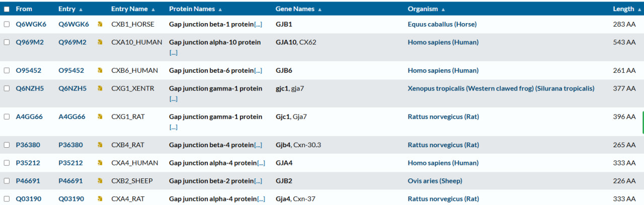
Task: Click status icon next to CXB2_SHEEP
Action: (x=100, y=181)
